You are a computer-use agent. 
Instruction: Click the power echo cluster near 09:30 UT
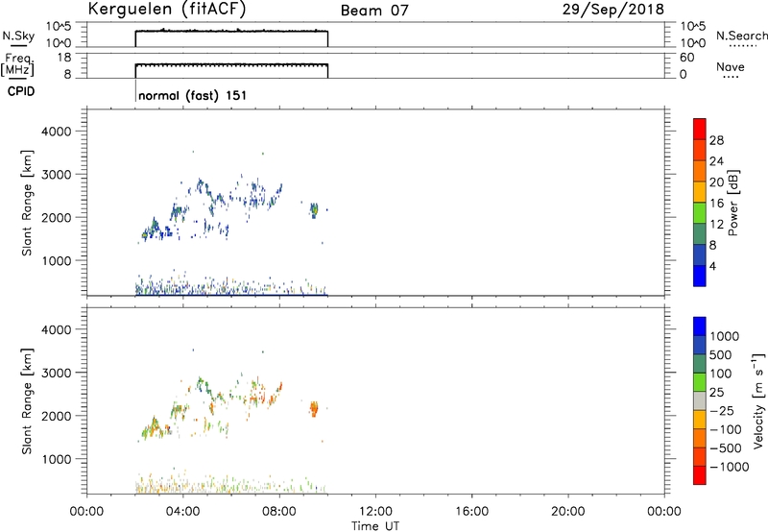click(x=314, y=209)
